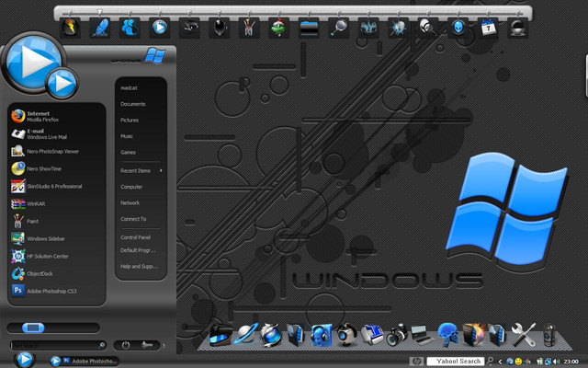Open the laptop icon in bottom dock
The height and width of the screenshot is (368, 588).
(422, 335)
